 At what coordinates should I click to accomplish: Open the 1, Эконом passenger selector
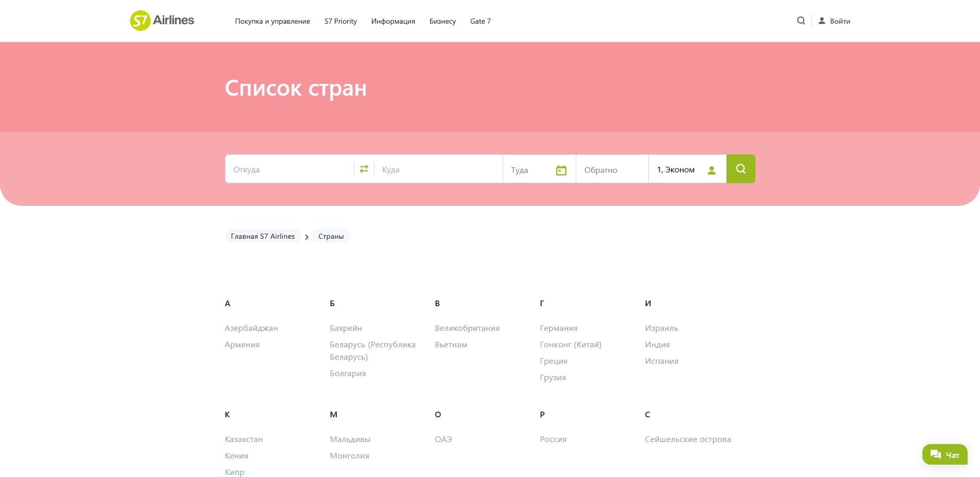pyautogui.click(x=676, y=170)
